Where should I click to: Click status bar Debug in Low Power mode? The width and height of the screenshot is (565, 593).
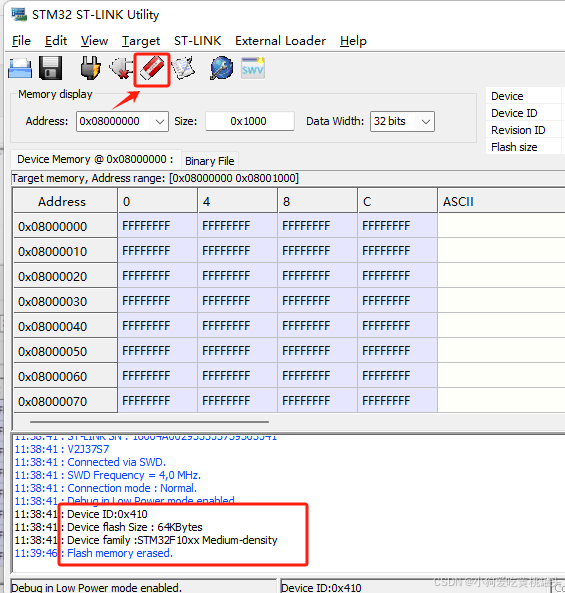(96, 587)
